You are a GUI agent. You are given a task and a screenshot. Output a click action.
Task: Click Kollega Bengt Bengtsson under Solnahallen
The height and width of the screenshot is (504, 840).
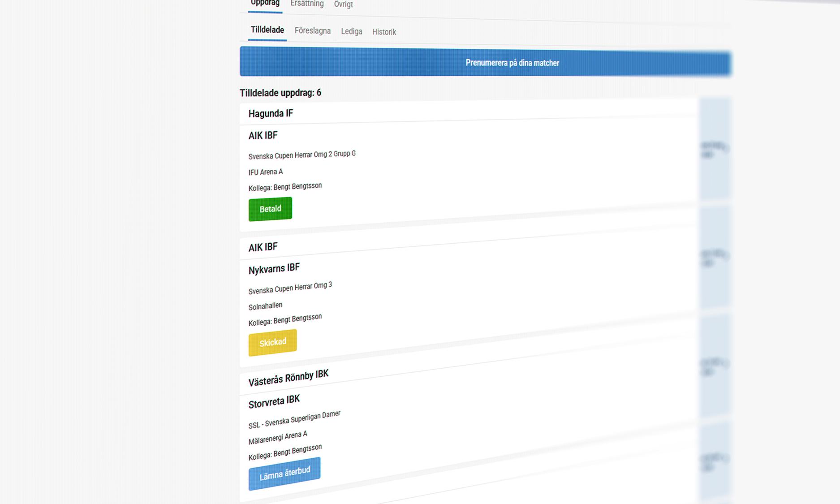coord(285,320)
